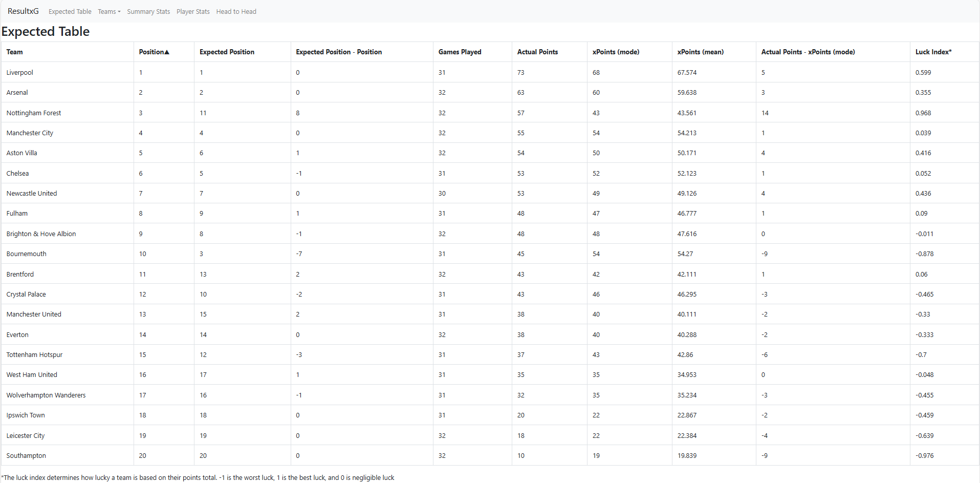
Task: Click the Liverpool team row
Action: coord(19,72)
